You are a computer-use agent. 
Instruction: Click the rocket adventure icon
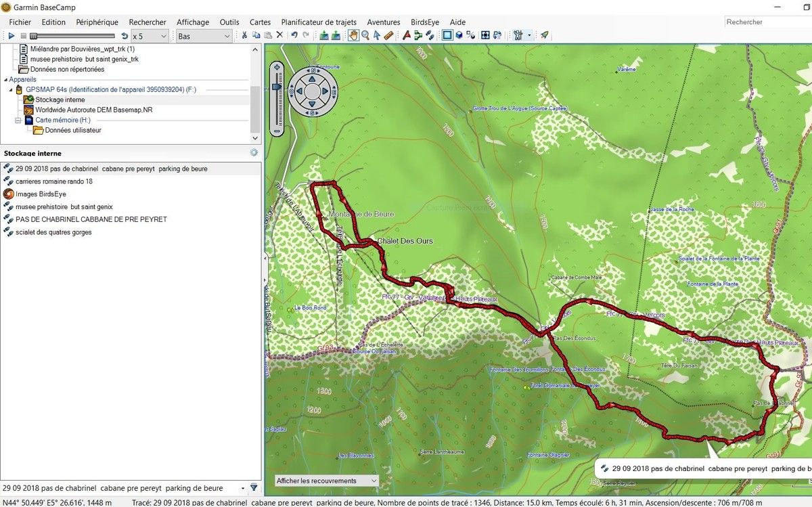[x=544, y=36]
